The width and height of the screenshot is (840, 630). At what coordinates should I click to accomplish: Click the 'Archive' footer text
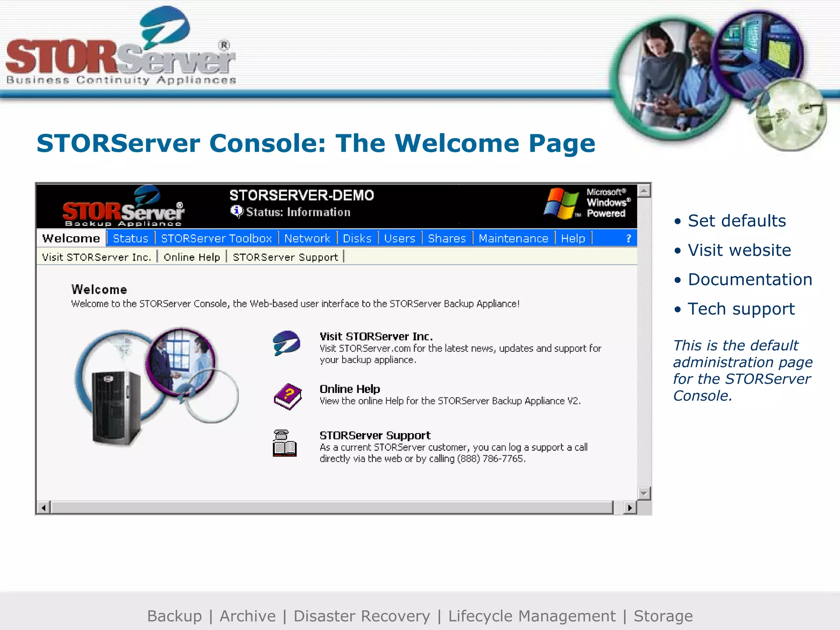pos(248,616)
